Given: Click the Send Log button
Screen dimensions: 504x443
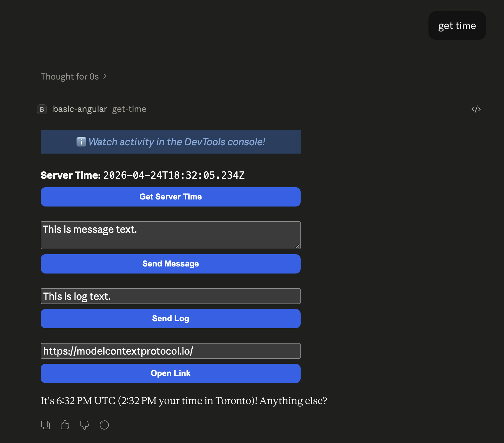Looking at the screenshot, I should coord(170,318).
